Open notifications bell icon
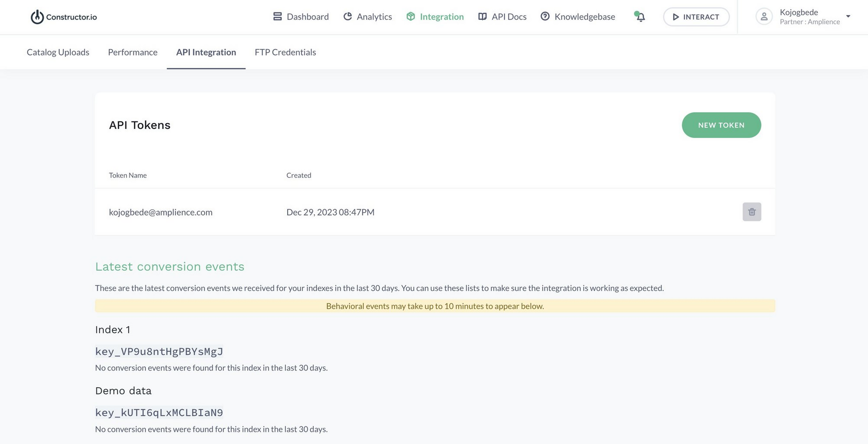The height and width of the screenshot is (444, 868). [x=640, y=17]
